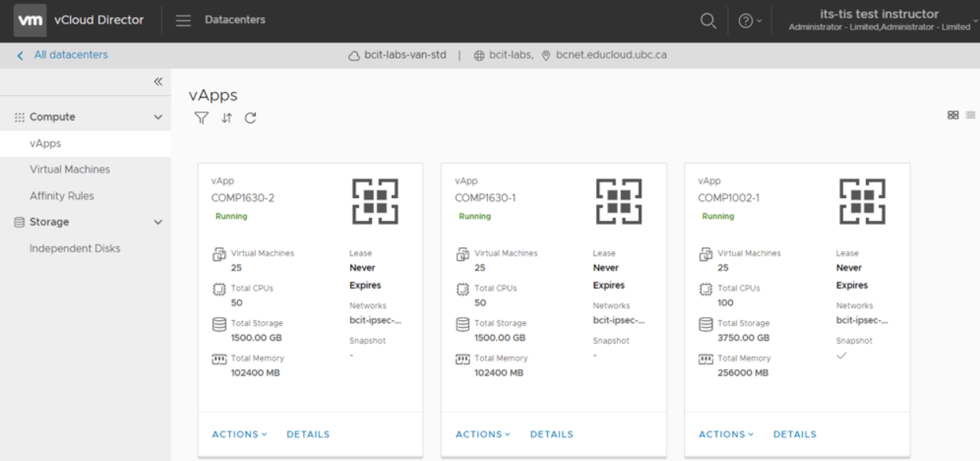
Task: Open the help question mark menu
Action: pos(749,21)
